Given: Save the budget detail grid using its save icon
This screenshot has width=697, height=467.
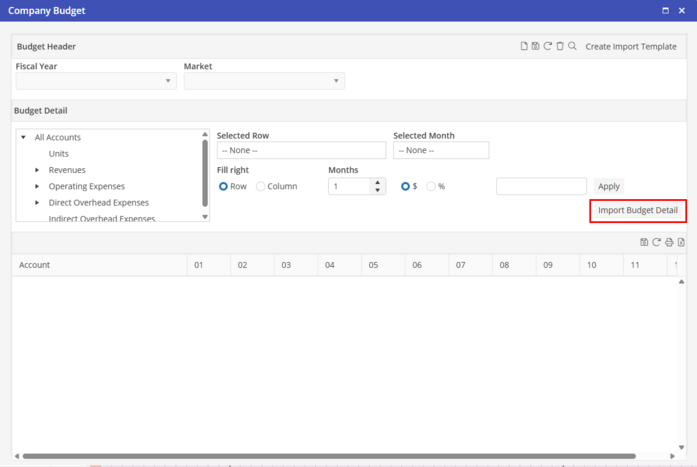Looking at the screenshot, I should click(644, 242).
